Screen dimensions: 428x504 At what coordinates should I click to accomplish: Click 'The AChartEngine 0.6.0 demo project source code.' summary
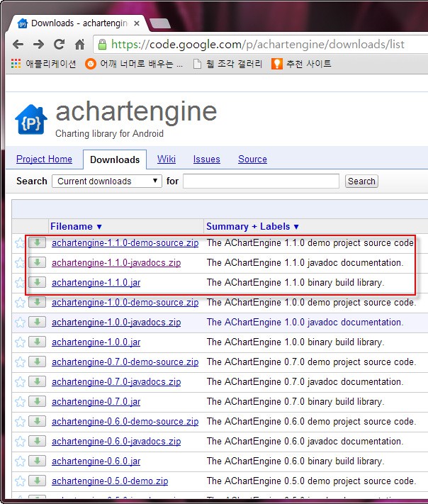[311, 422]
